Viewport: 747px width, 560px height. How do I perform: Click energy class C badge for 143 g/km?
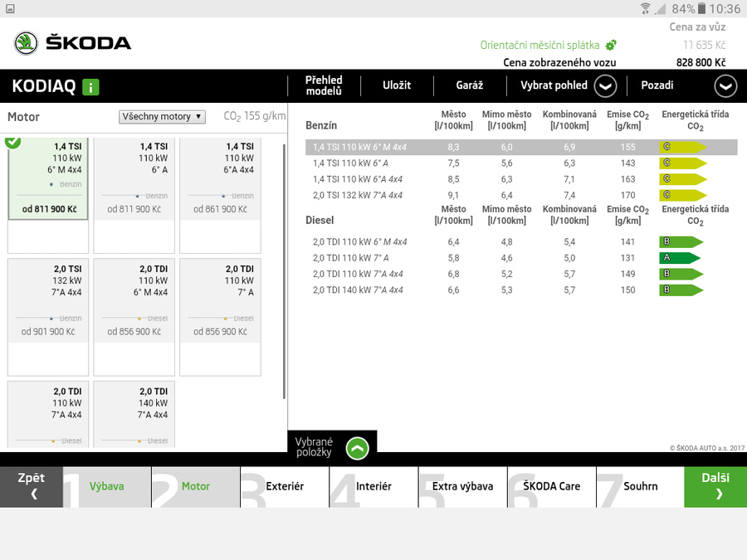(683, 163)
